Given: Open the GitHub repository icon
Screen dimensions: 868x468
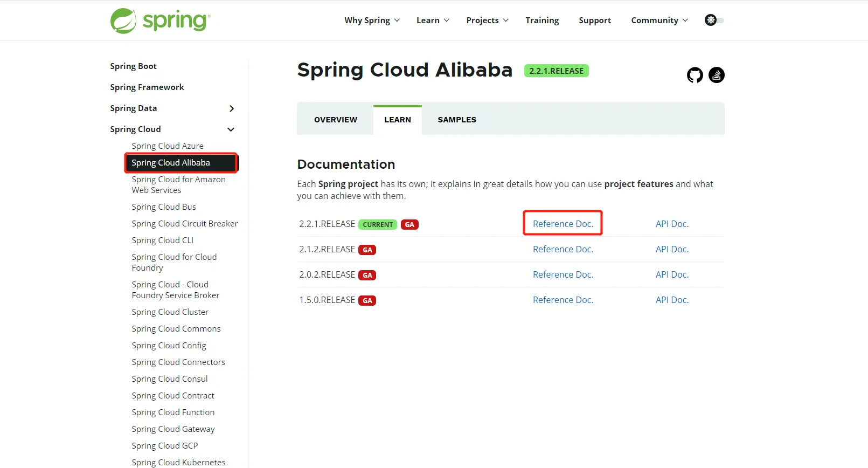Looking at the screenshot, I should coord(695,75).
